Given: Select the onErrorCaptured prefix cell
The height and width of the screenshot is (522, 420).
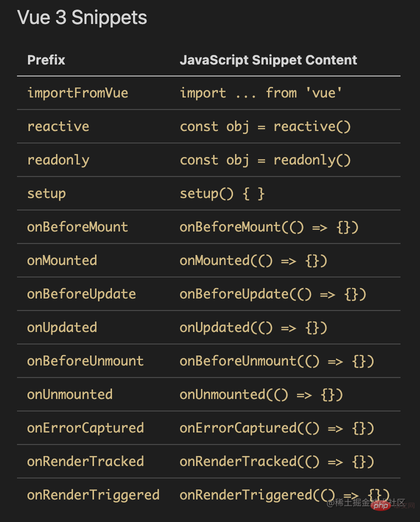Looking at the screenshot, I should point(85,428).
